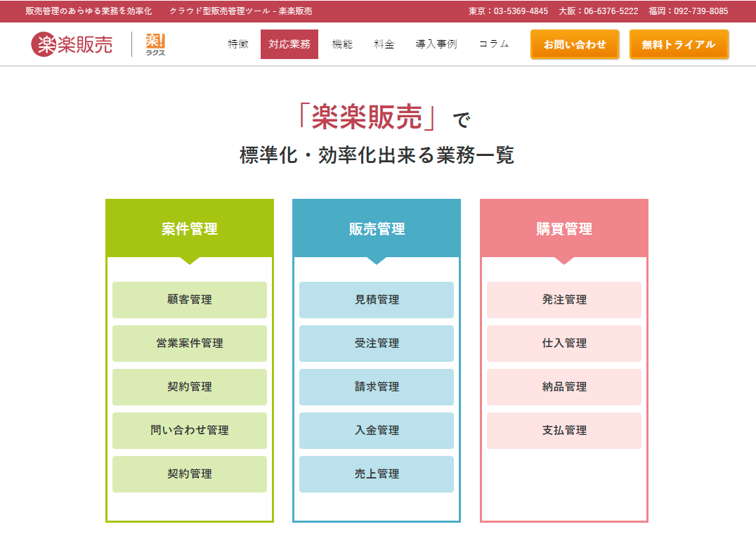Open the 機能 menu item
The height and width of the screenshot is (541, 756).
pyautogui.click(x=342, y=44)
